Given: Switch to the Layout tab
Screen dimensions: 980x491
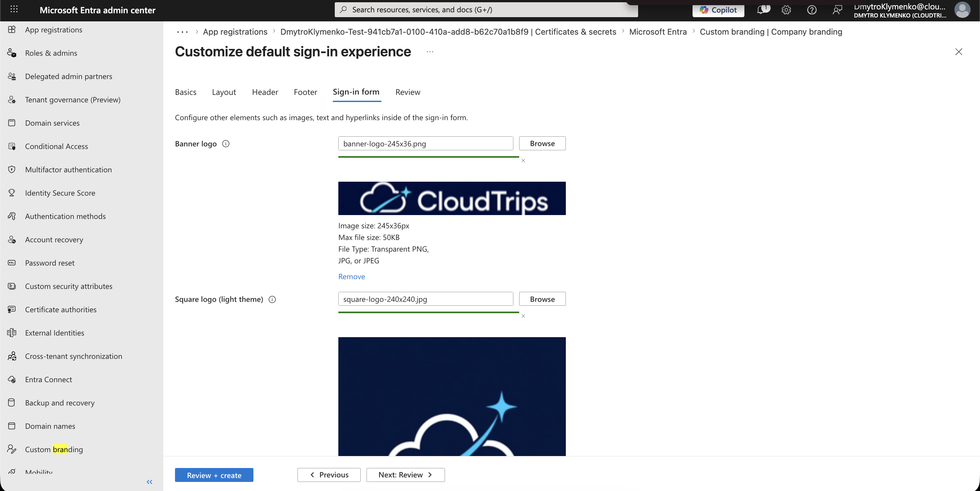Looking at the screenshot, I should coord(224,92).
